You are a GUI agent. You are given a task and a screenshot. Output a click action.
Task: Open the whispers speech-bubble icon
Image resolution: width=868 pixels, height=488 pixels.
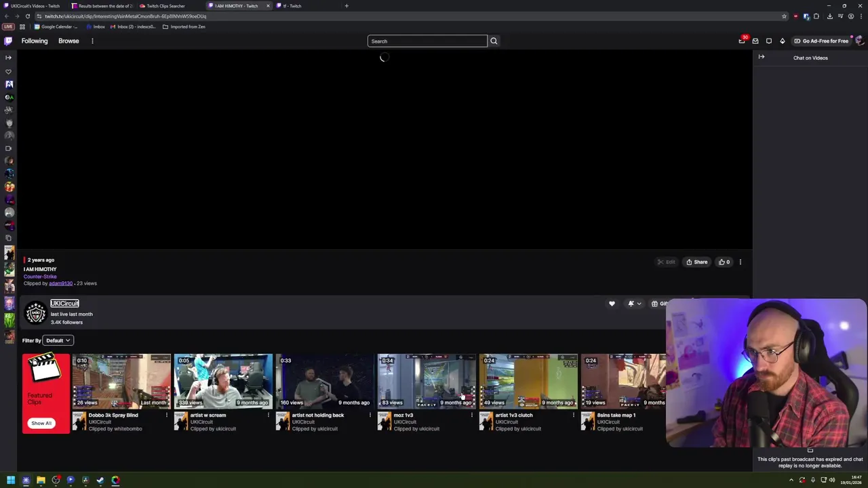pyautogui.click(x=769, y=41)
